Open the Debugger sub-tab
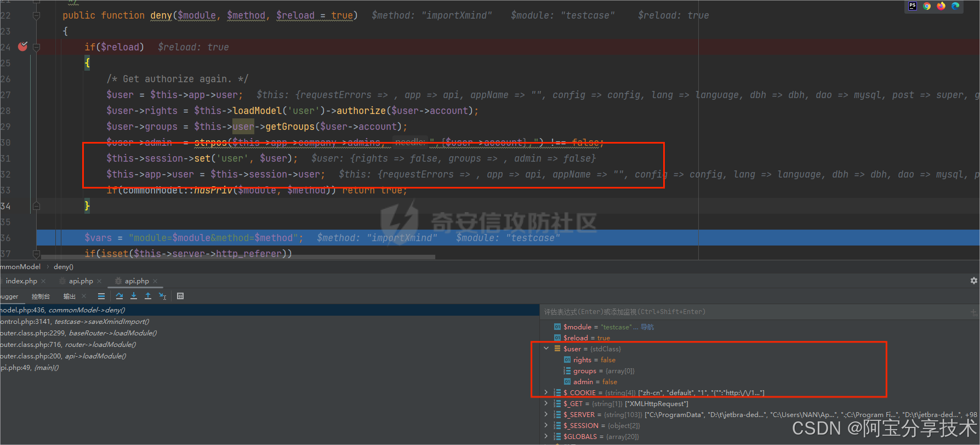Screen dimensions: 980x445 pos(9,296)
